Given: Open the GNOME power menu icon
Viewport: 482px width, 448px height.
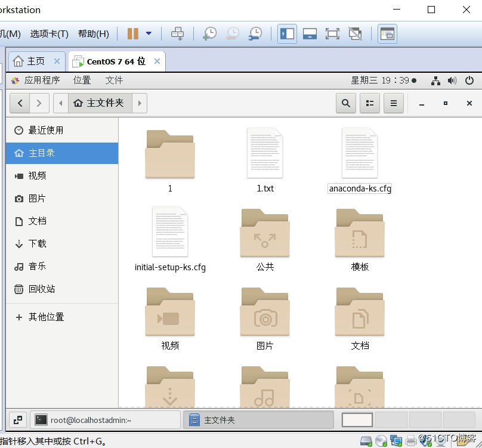Looking at the screenshot, I should pos(469,81).
